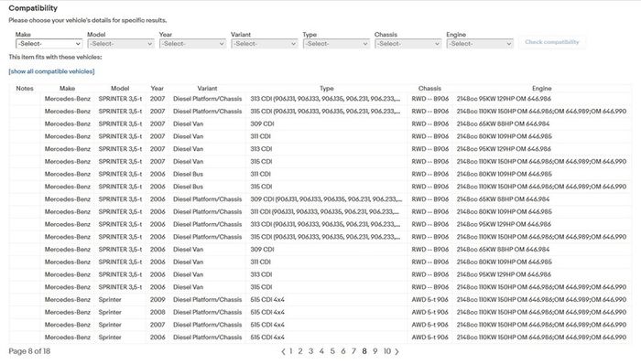641x364 pixels.
Task: Click the Notes column header
Action: (x=25, y=88)
